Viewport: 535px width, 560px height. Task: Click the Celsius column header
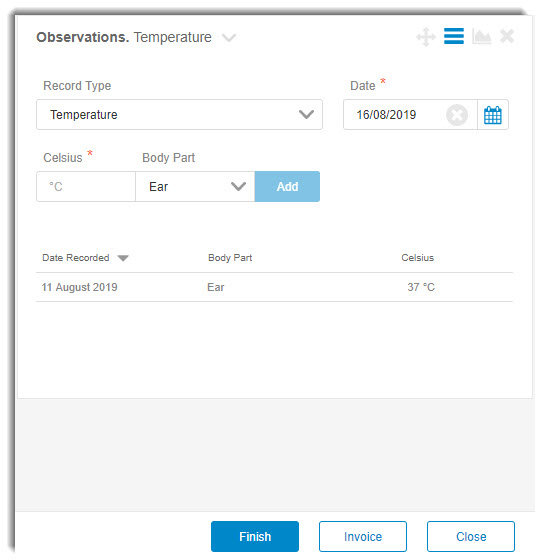(x=417, y=258)
